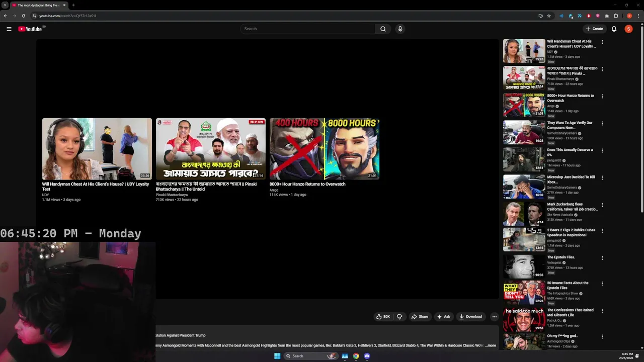Open Windows Start menu
This screenshot has height=362, width=644.
coord(277,356)
